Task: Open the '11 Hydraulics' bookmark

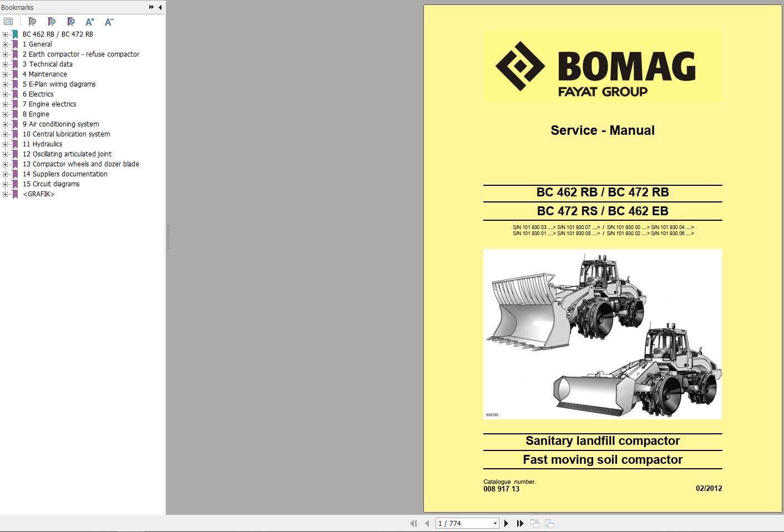Action: tap(43, 144)
